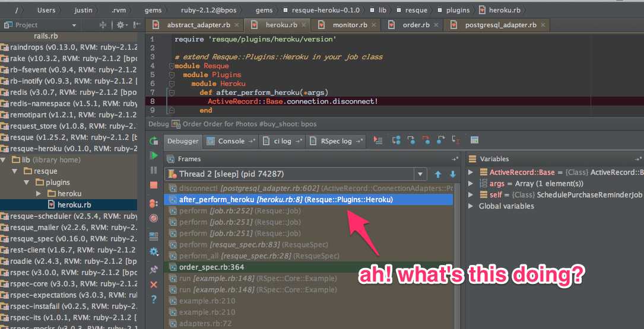Open View Breakpoints icon in debug sidebar
Image resolution: width=644 pixels, height=329 pixels.
(154, 203)
